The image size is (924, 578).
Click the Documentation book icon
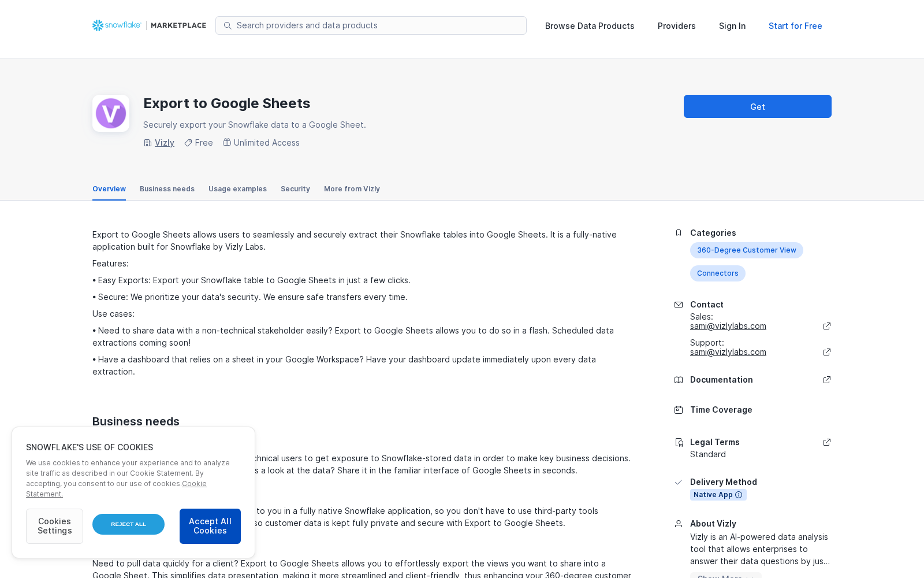[x=679, y=380]
